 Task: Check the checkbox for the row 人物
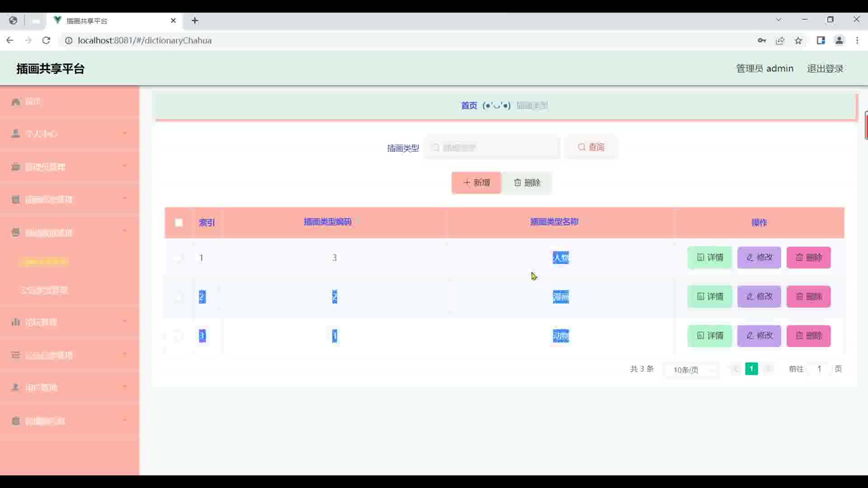[179, 258]
